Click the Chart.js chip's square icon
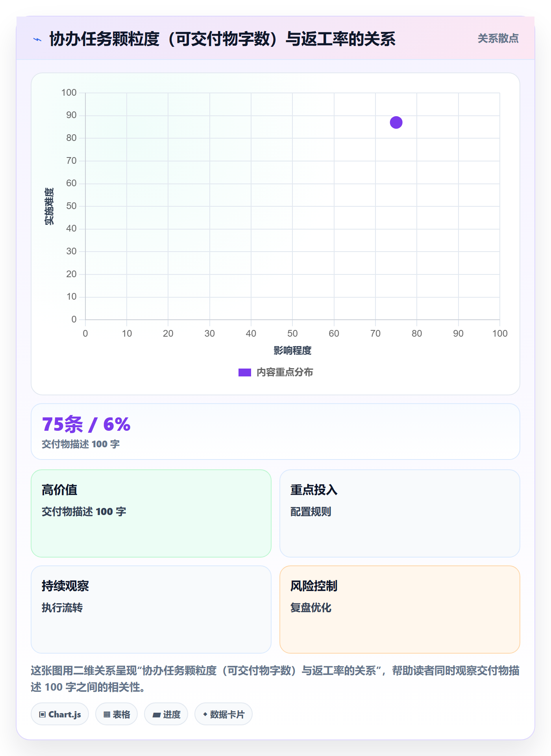Viewport: 551px width, 756px height. click(x=43, y=714)
